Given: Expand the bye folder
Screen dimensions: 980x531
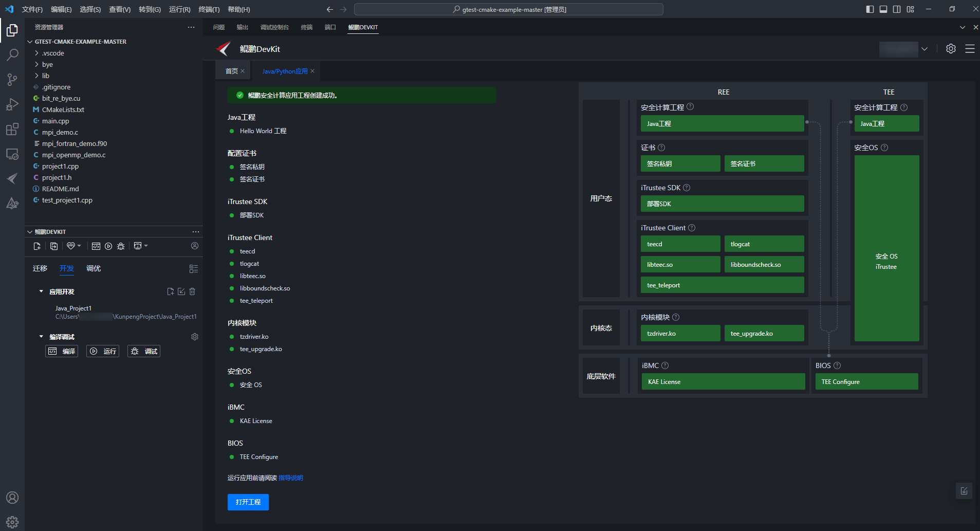Looking at the screenshot, I should point(36,64).
